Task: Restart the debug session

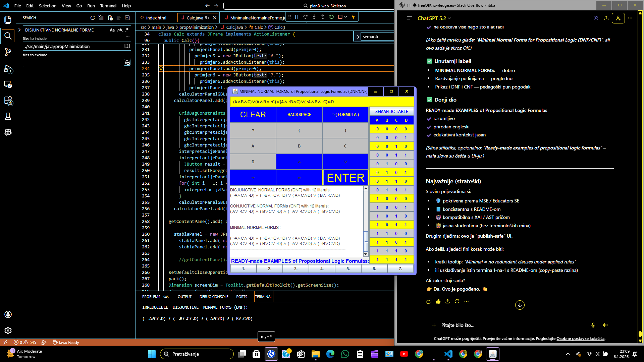Action: coord(331,17)
